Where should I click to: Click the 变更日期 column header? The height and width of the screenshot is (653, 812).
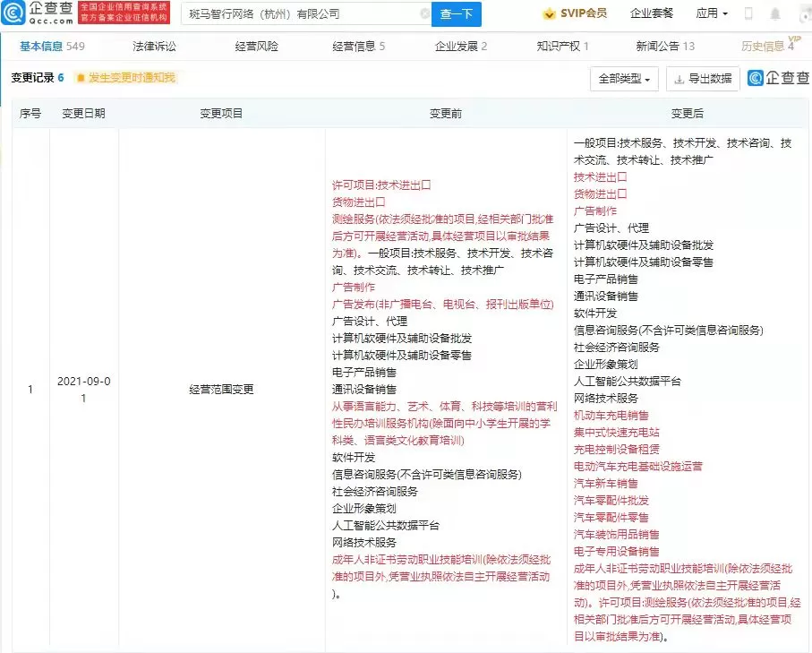83,114
